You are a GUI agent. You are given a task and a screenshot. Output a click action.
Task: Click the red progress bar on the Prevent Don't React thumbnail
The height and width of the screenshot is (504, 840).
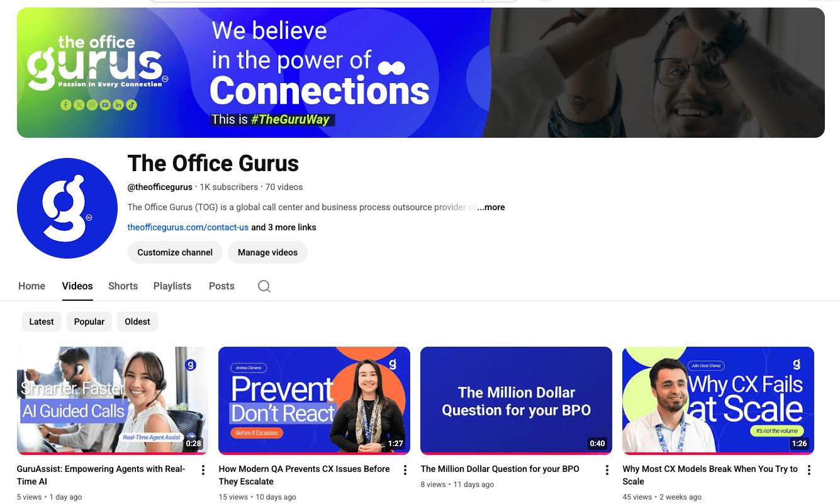(x=314, y=452)
